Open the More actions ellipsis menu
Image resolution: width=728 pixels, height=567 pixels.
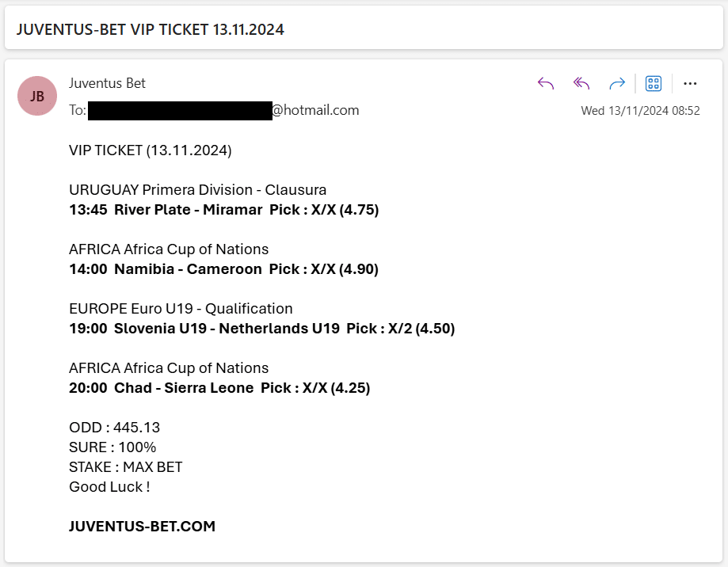[690, 83]
